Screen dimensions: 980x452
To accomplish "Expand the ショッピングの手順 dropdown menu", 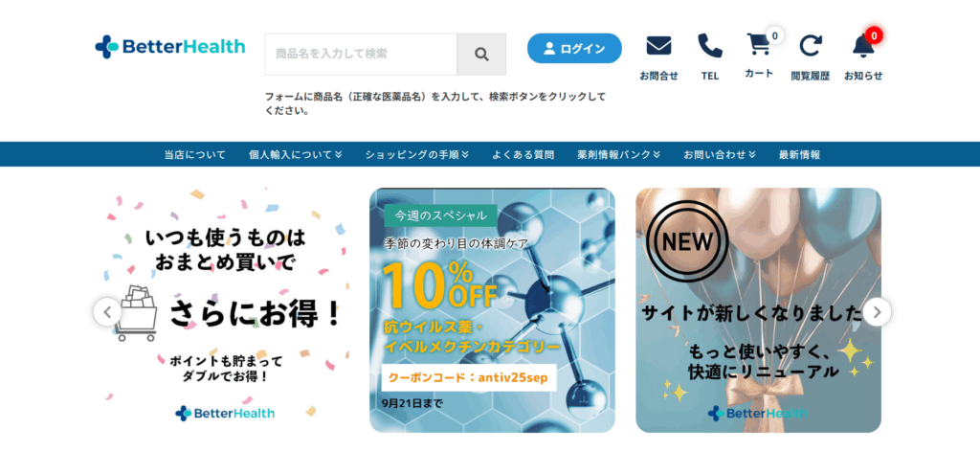I will [417, 154].
